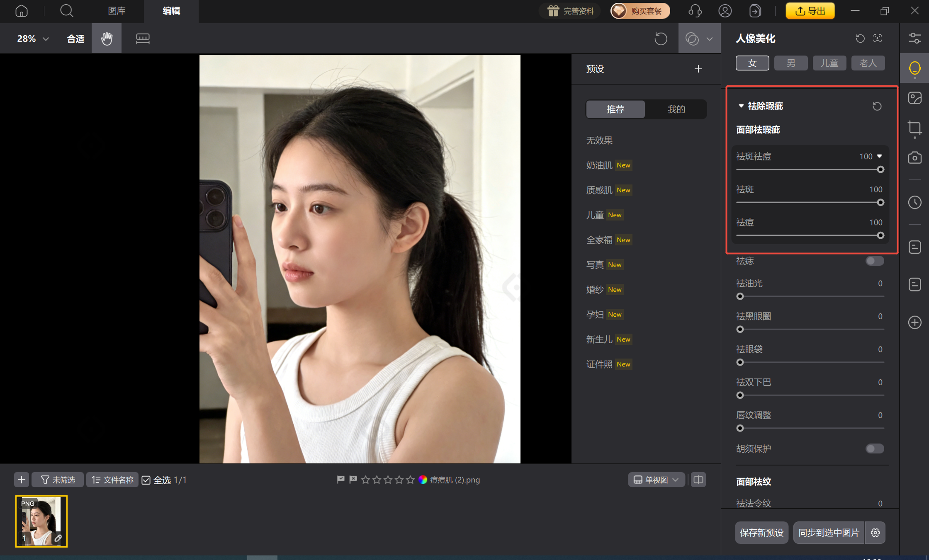Switch presets to 我的 tab
This screenshot has width=929, height=560.
coord(676,109)
